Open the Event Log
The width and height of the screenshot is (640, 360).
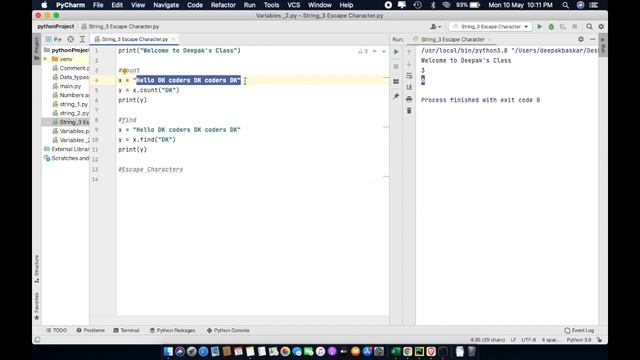point(579,330)
